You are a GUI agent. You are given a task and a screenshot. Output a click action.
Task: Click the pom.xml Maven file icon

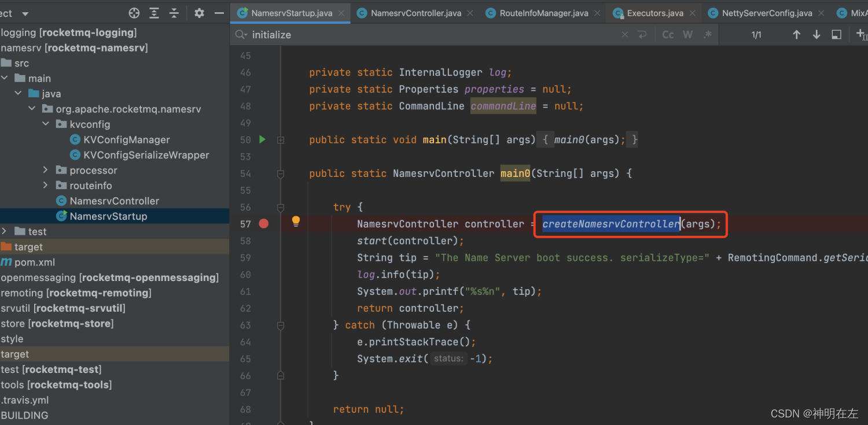6,262
